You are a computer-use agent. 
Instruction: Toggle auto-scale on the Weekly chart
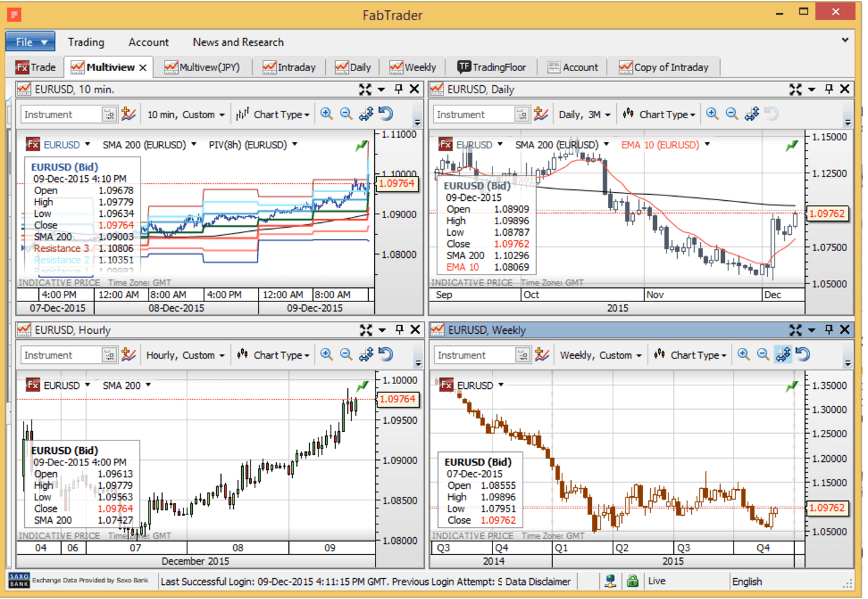(x=782, y=354)
